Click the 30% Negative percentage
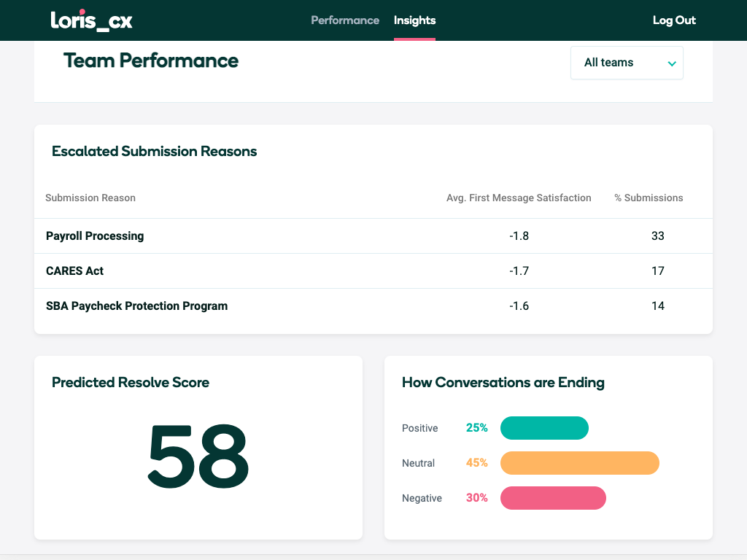The image size is (747, 560). [x=476, y=498]
